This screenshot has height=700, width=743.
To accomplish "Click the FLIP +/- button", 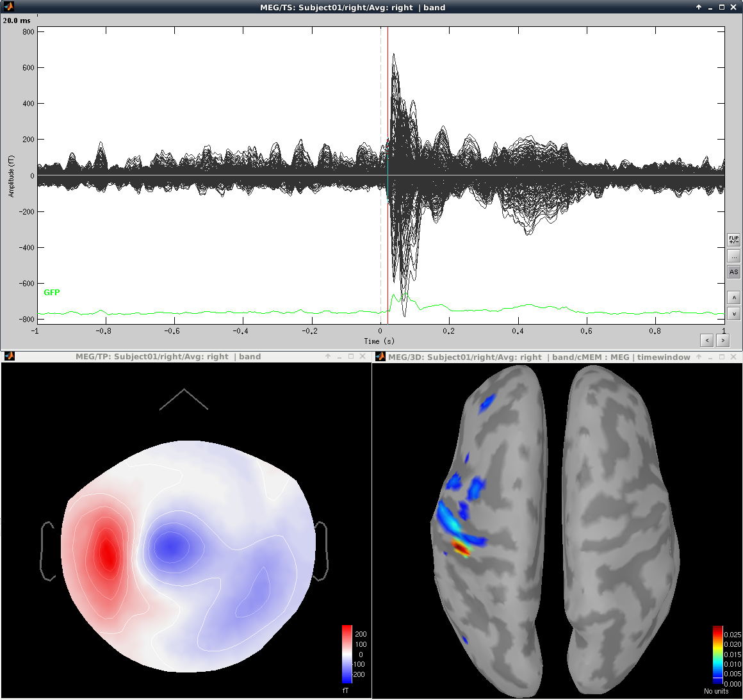I will pyautogui.click(x=733, y=240).
